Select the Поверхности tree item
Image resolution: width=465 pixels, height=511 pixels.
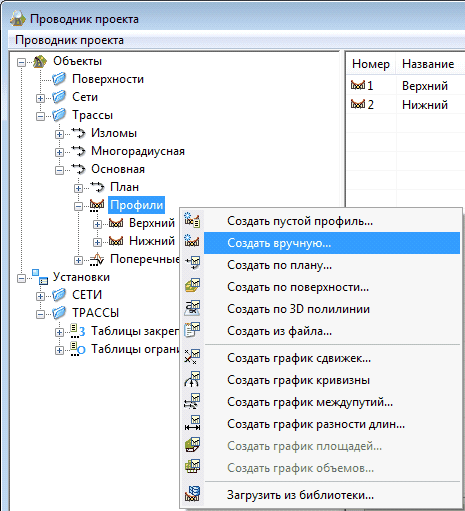coord(108,79)
